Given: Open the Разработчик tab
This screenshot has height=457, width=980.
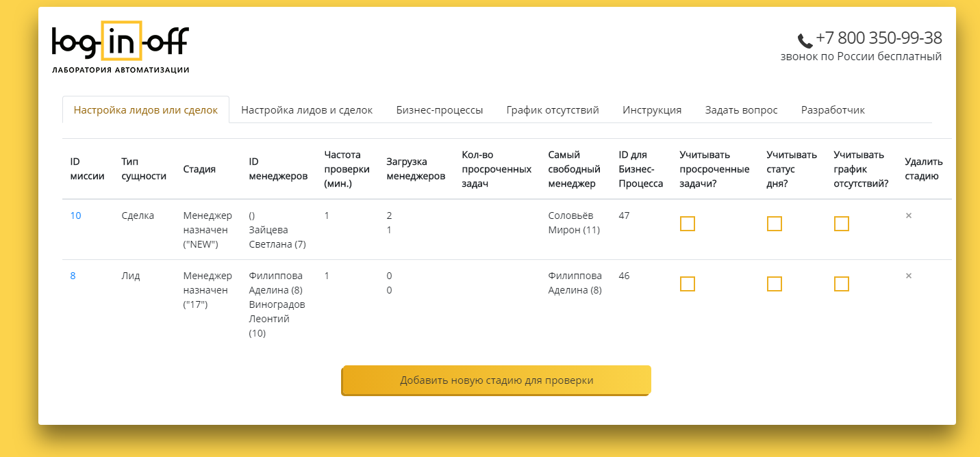Looking at the screenshot, I should click(833, 110).
